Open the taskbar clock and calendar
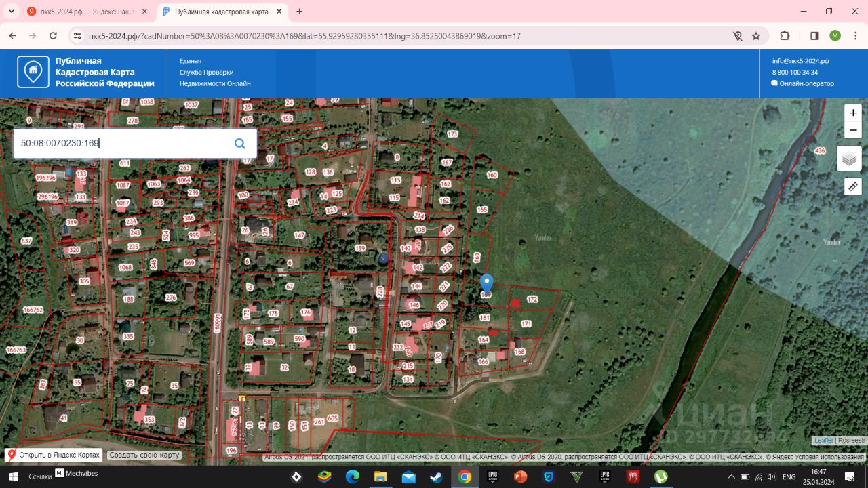The height and width of the screenshot is (488, 868). click(818, 476)
